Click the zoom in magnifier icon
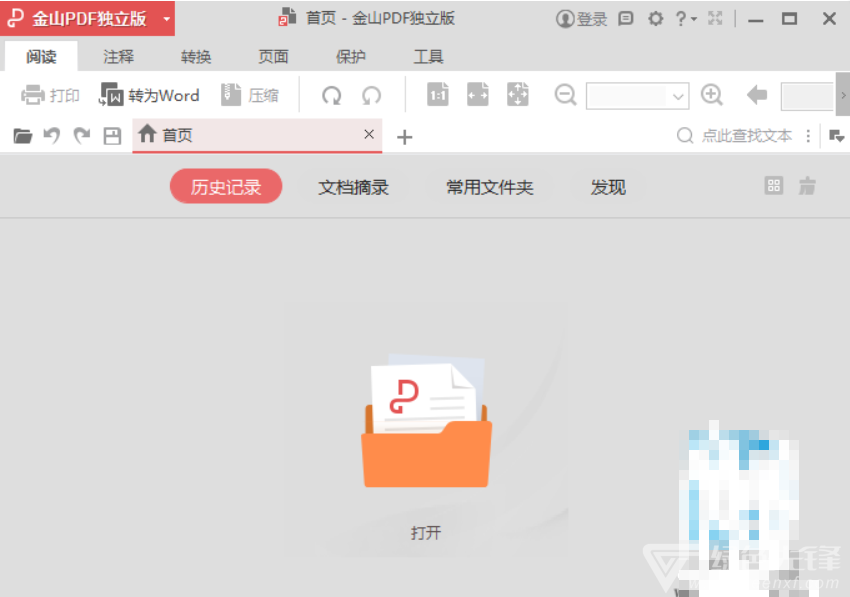Image resolution: width=850 pixels, height=597 pixels. [x=712, y=95]
